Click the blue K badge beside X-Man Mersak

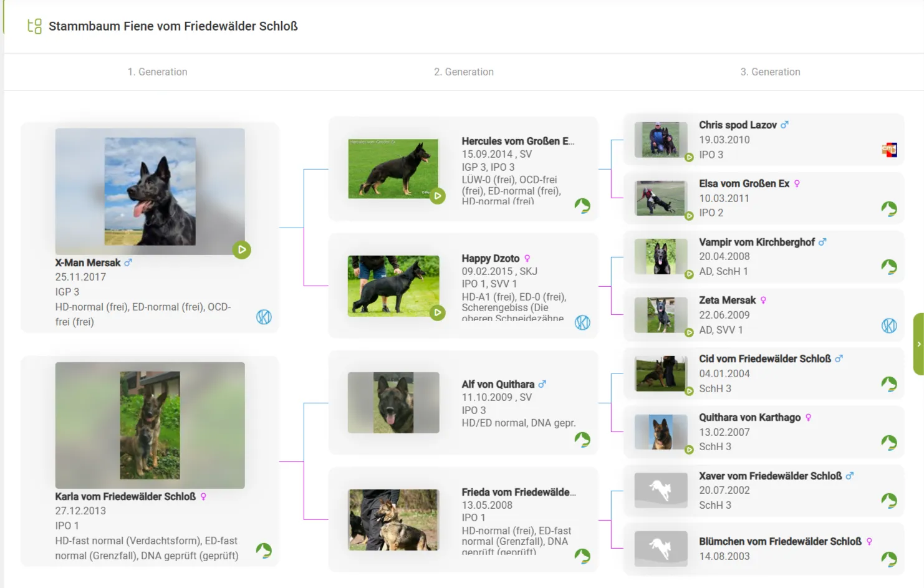point(264,317)
